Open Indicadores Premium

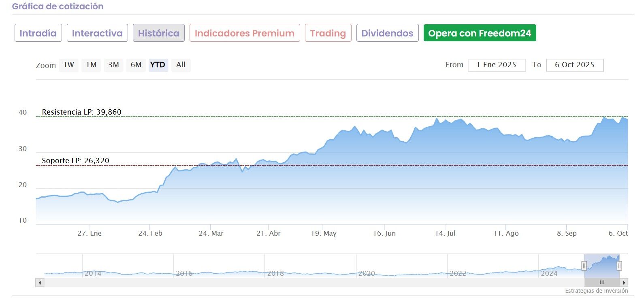[245, 33]
